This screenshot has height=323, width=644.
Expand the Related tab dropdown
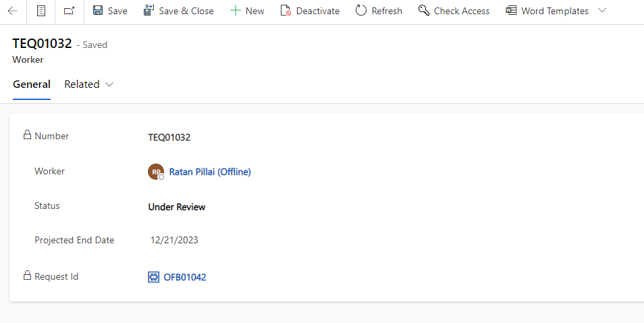89,84
